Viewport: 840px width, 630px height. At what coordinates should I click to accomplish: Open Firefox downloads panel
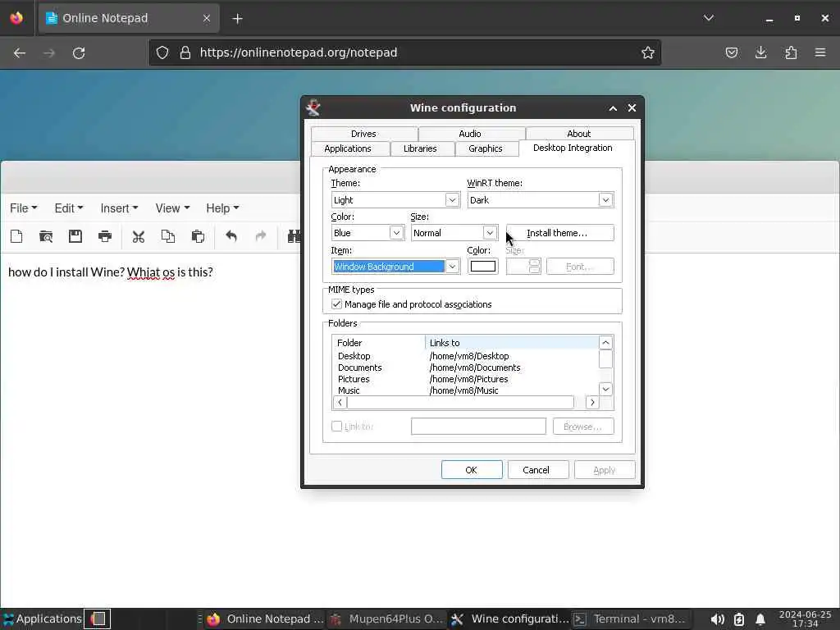760,52
